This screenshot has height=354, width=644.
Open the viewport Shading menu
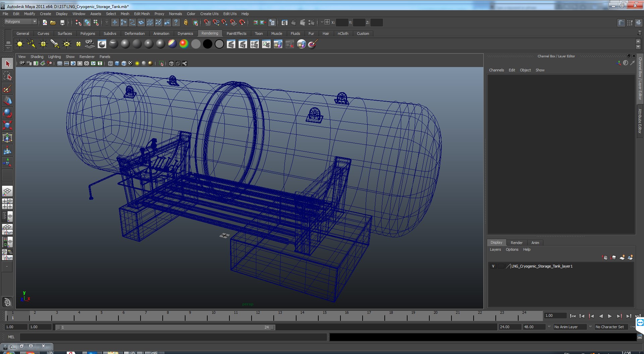pyautogui.click(x=37, y=57)
